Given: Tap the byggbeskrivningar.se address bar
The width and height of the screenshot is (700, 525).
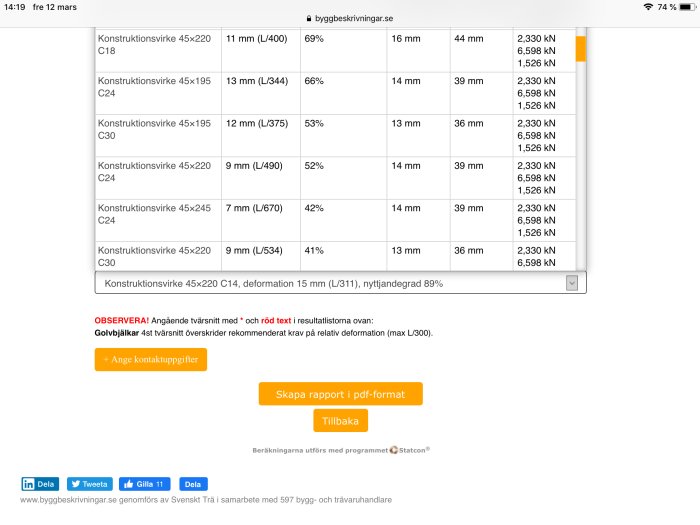Looking at the screenshot, I should pos(350,18).
